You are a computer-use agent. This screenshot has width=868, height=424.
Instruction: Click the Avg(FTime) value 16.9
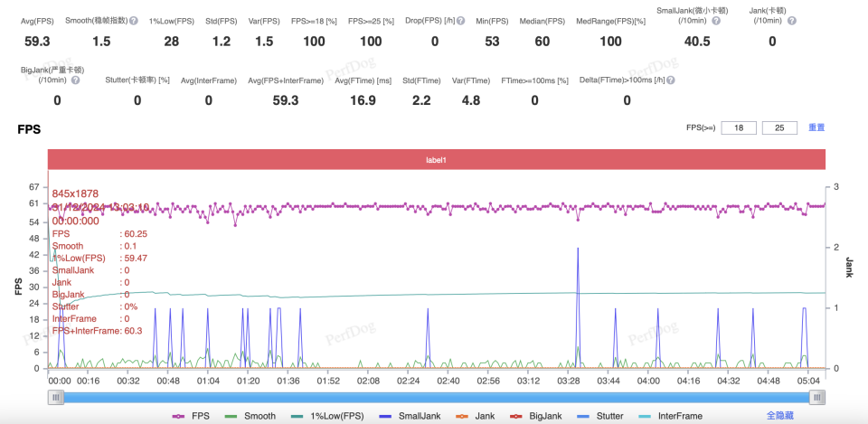pos(363,100)
